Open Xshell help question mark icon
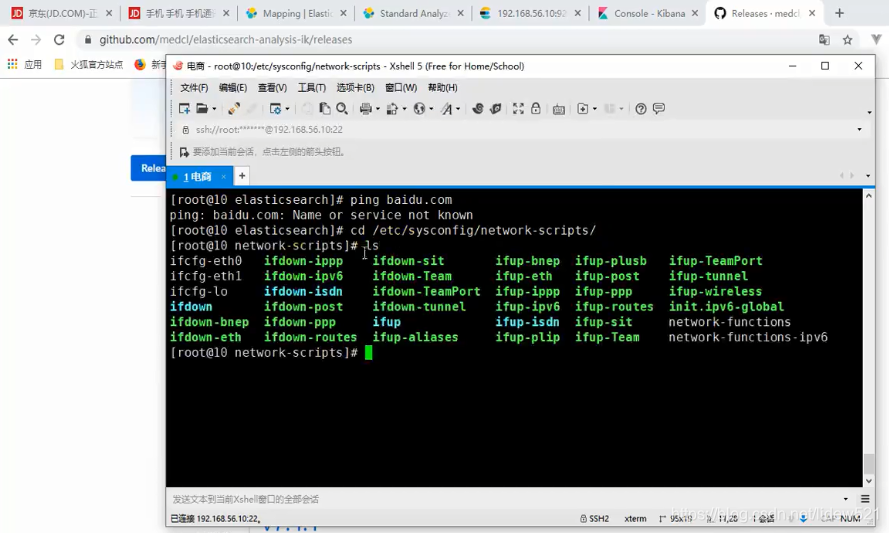Screen dimensions: 889x533 [x=641, y=108]
